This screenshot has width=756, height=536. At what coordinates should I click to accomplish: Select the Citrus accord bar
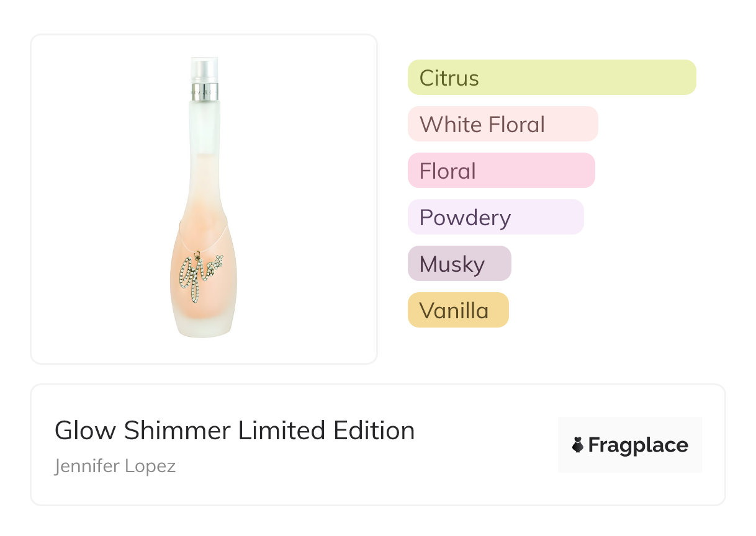point(552,78)
